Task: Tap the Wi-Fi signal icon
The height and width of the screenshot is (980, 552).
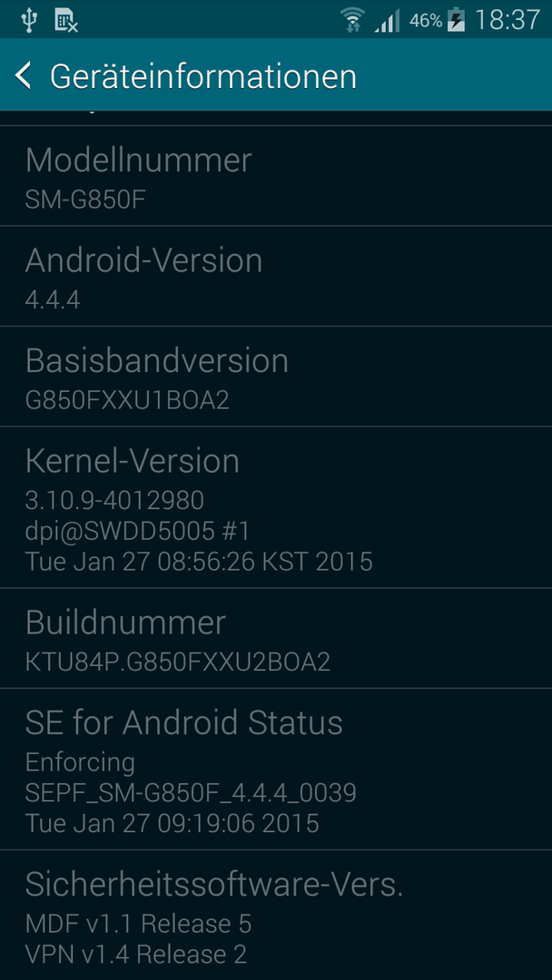Action: pos(353,19)
